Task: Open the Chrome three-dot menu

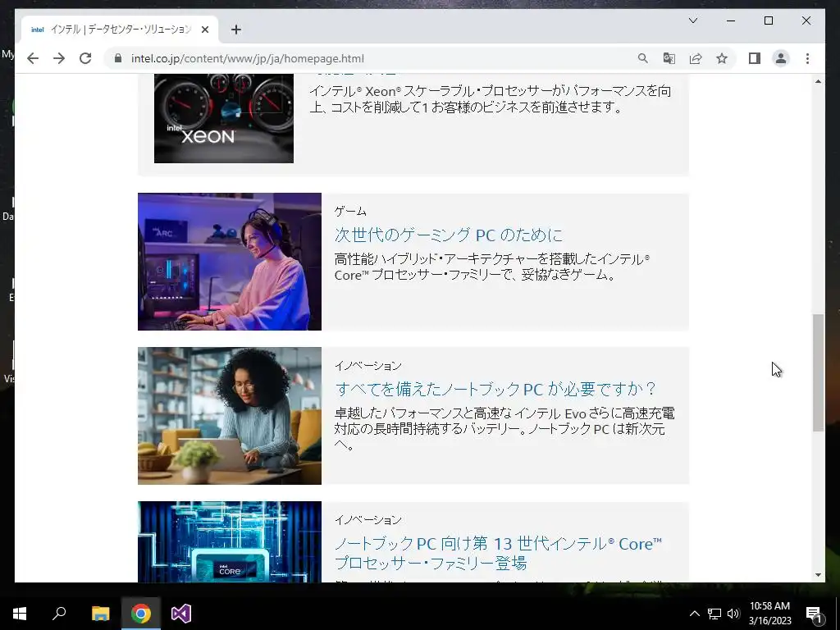Action: (807, 58)
